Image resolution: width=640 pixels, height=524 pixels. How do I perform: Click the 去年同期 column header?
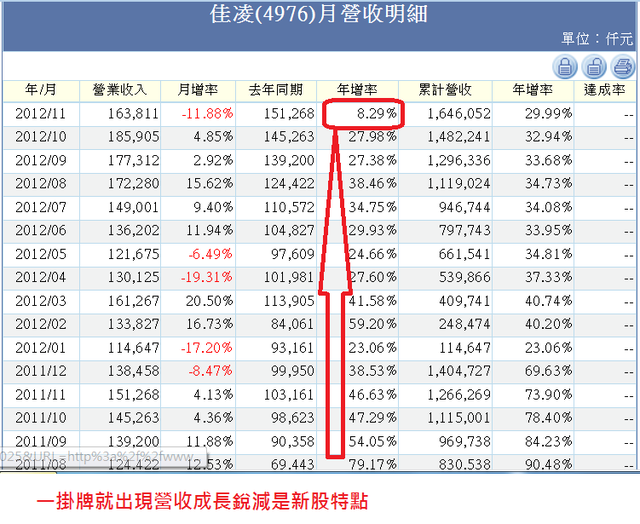tap(276, 90)
